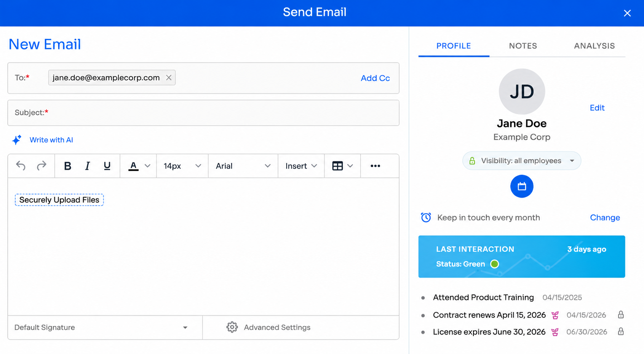Click Change keep in touch frequency
This screenshot has width=644, height=354.
tap(605, 218)
